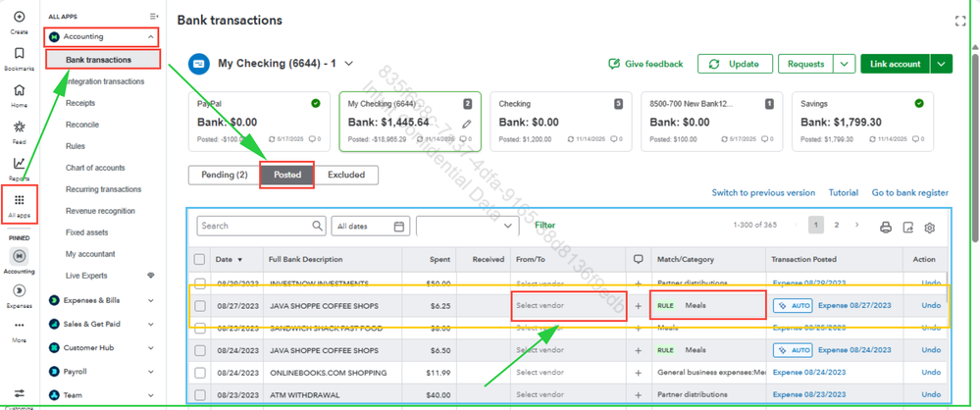Click the Update button
The height and width of the screenshot is (410, 980).
[735, 64]
